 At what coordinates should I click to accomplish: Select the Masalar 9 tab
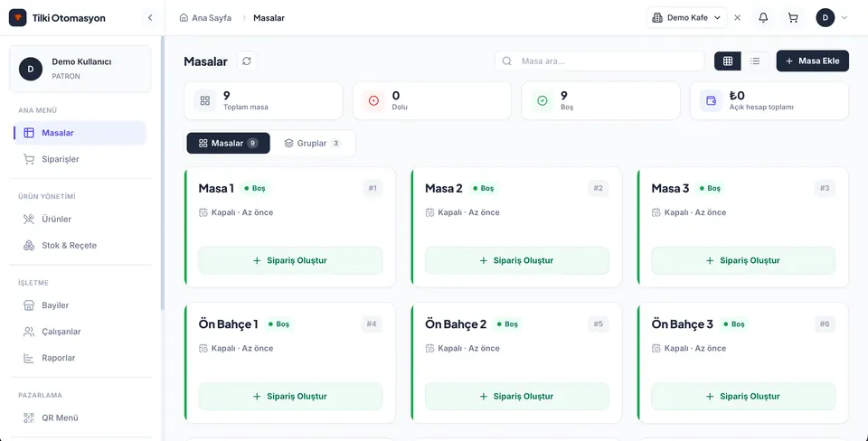228,144
